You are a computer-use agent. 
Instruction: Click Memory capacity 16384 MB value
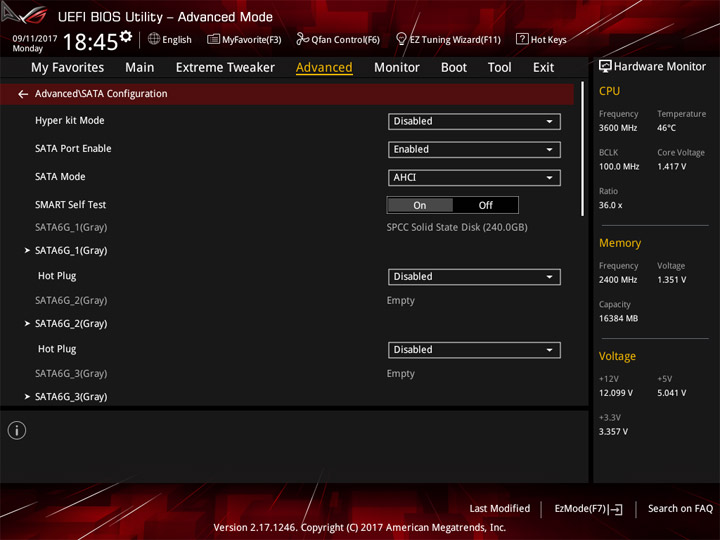pyautogui.click(x=619, y=319)
